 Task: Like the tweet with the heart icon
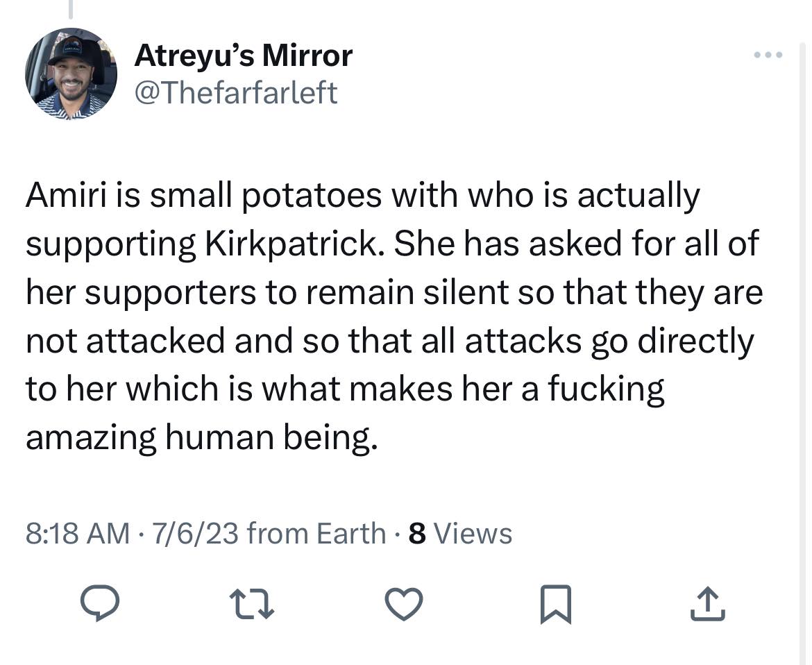pyautogui.click(x=403, y=604)
